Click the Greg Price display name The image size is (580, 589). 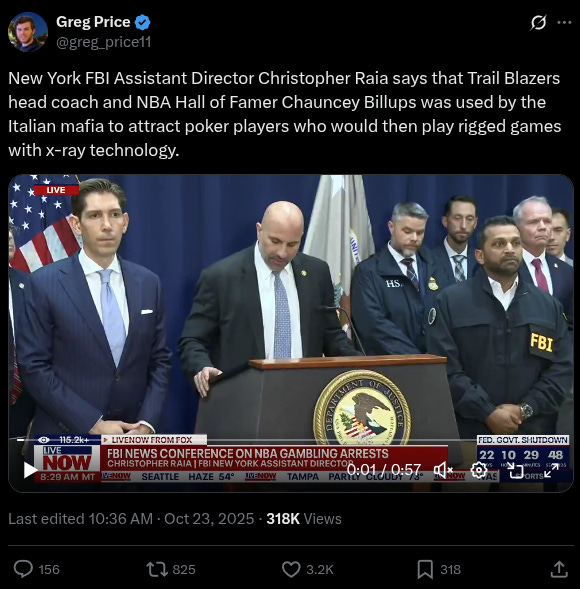[93, 22]
